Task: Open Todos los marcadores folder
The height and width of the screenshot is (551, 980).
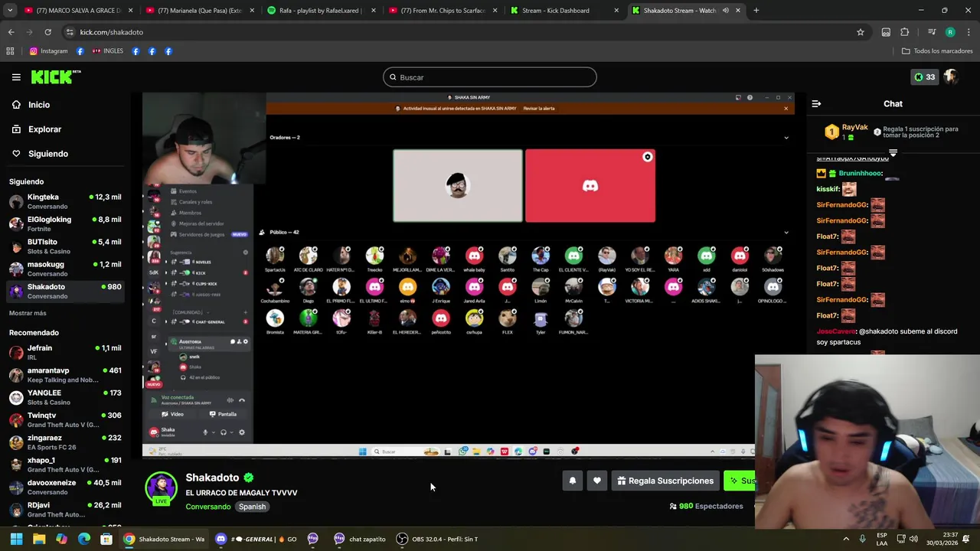Action: tap(937, 51)
